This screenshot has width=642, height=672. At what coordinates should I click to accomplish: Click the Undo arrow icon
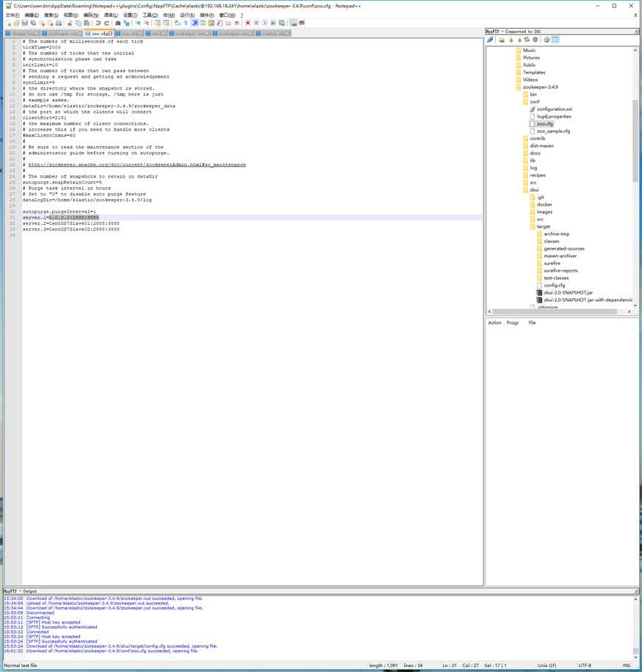pos(98,24)
